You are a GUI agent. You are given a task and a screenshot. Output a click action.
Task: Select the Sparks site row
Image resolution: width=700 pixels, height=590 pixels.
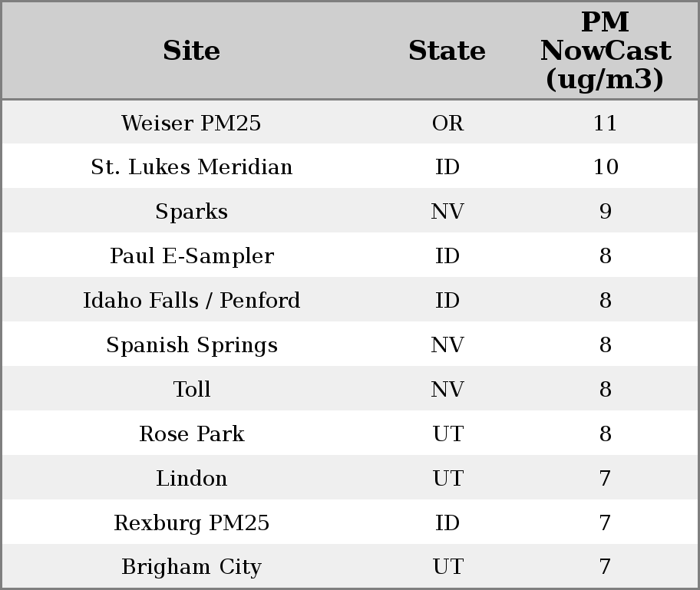tap(191, 212)
